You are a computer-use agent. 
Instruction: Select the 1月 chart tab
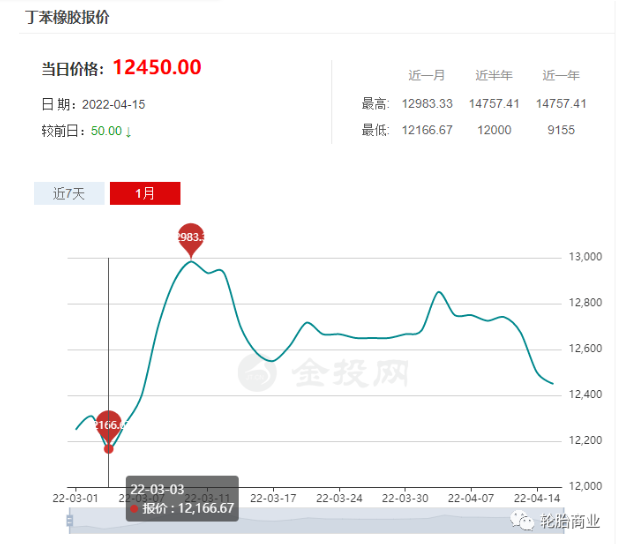(x=145, y=194)
